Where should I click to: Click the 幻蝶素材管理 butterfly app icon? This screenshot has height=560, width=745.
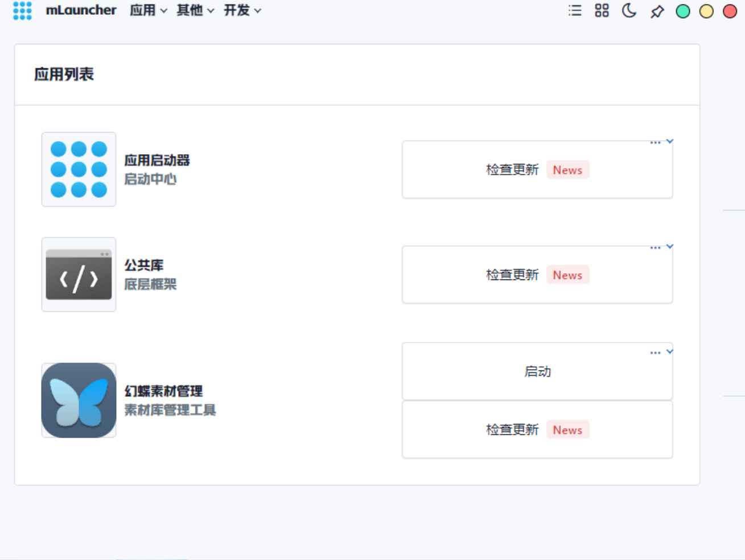click(x=78, y=401)
